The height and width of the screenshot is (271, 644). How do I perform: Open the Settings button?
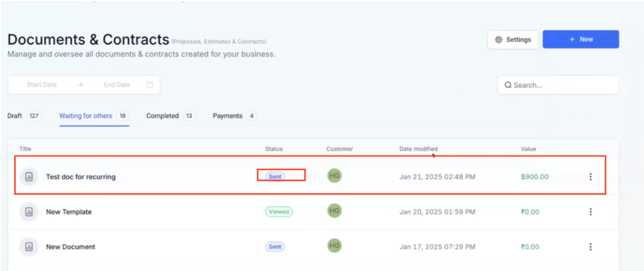point(513,40)
